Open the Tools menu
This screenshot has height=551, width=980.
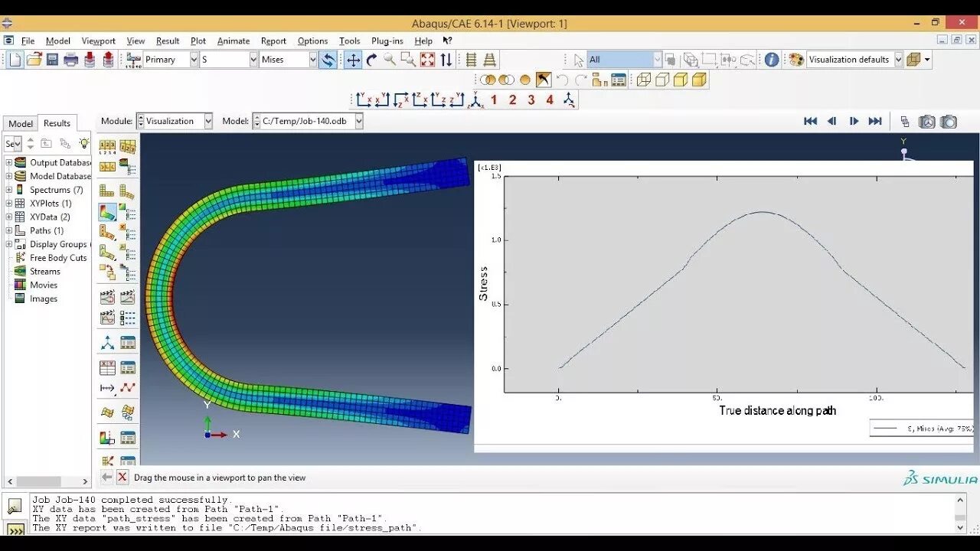349,41
